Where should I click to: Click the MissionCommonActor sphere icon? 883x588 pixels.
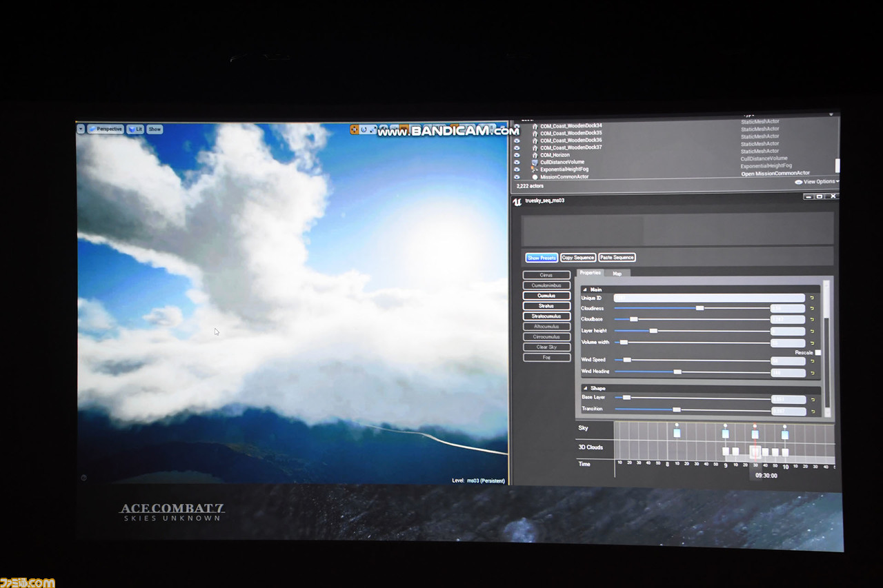point(535,176)
